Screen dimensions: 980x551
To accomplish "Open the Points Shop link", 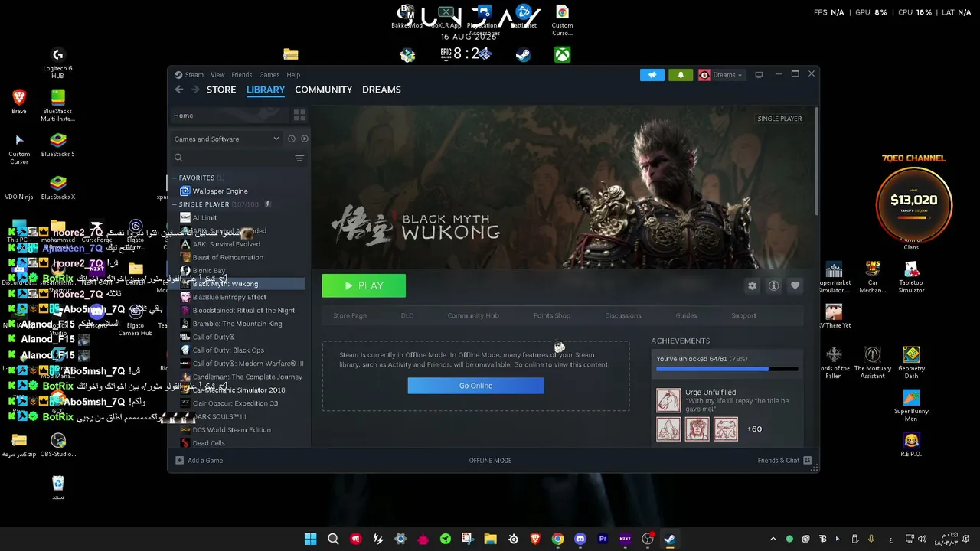I will (x=552, y=315).
